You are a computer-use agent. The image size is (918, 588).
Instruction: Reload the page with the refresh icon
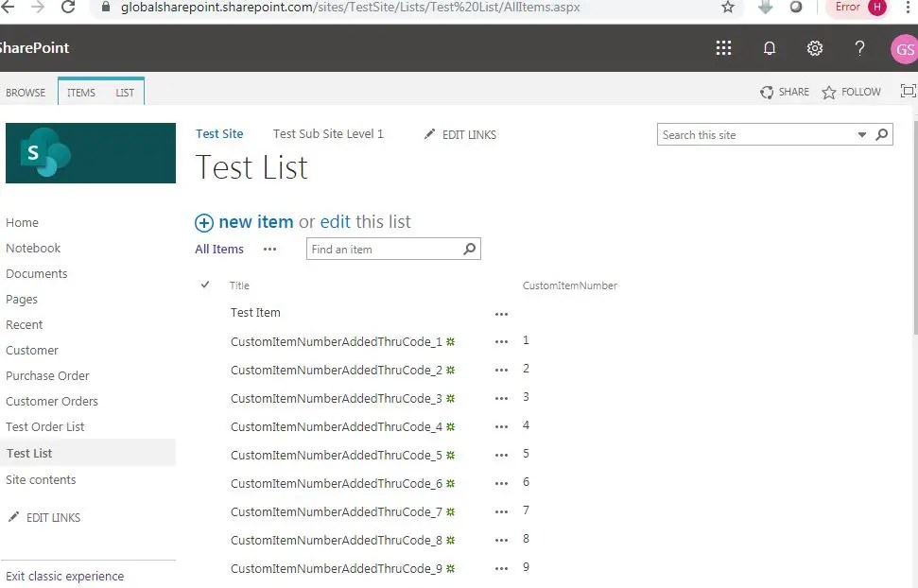[x=66, y=8]
